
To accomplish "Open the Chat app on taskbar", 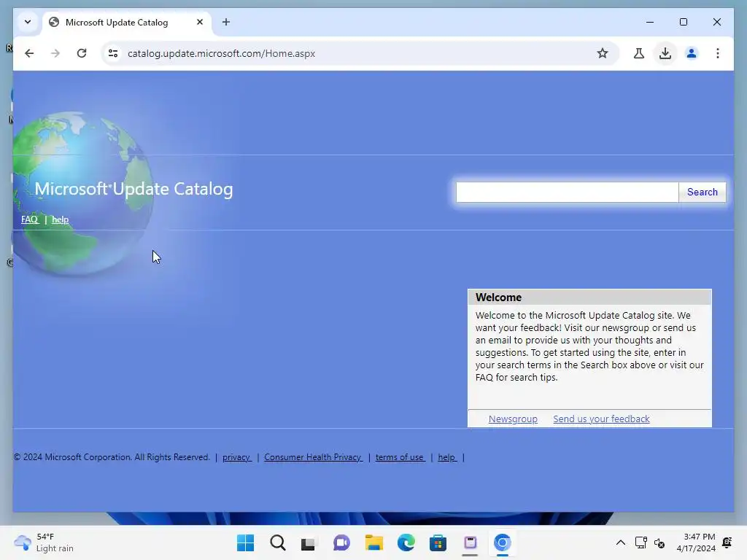I will coord(341,542).
